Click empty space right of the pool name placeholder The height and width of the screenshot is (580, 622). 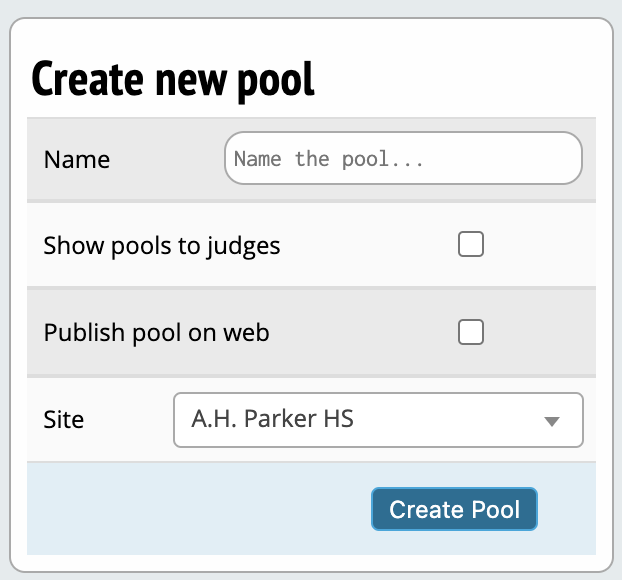click(510, 159)
